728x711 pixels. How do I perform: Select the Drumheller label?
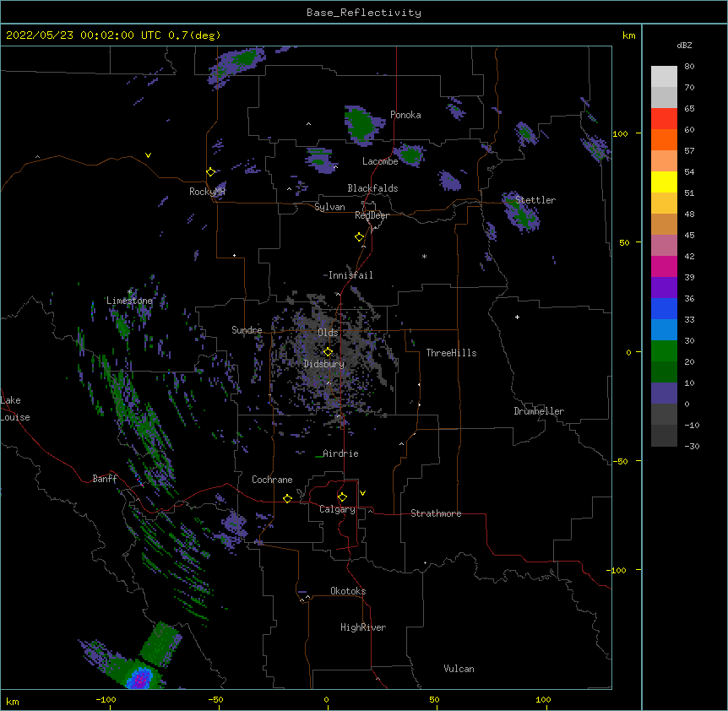tap(539, 411)
